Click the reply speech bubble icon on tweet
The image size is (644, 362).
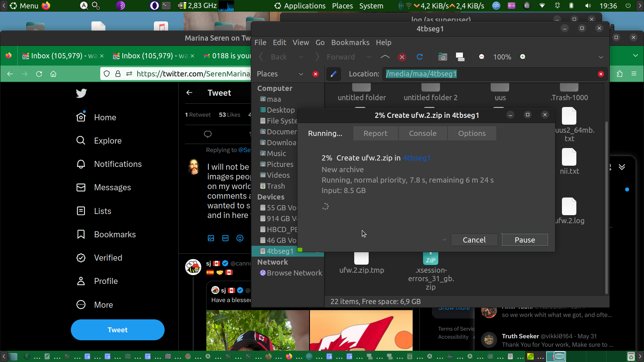[x=208, y=134]
